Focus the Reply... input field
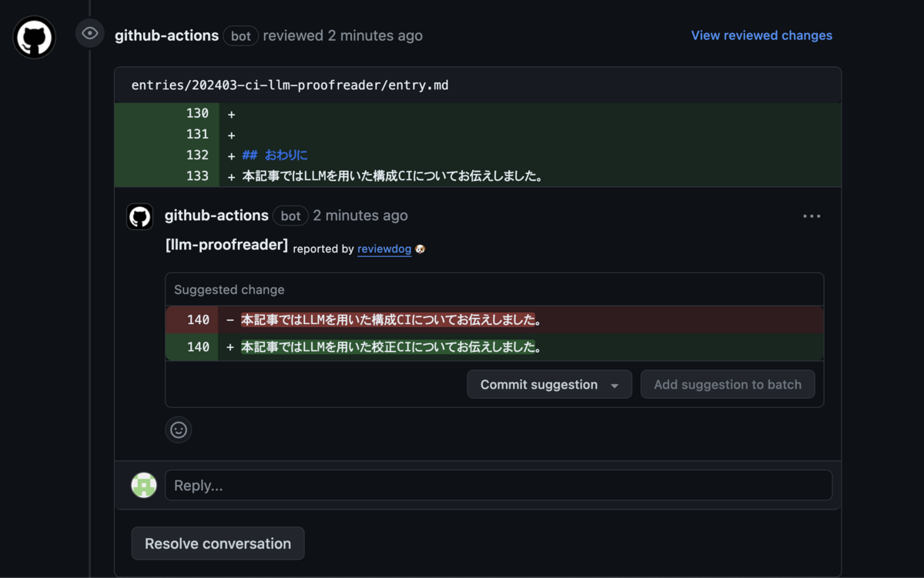 pyautogui.click(x=498, y=485)
